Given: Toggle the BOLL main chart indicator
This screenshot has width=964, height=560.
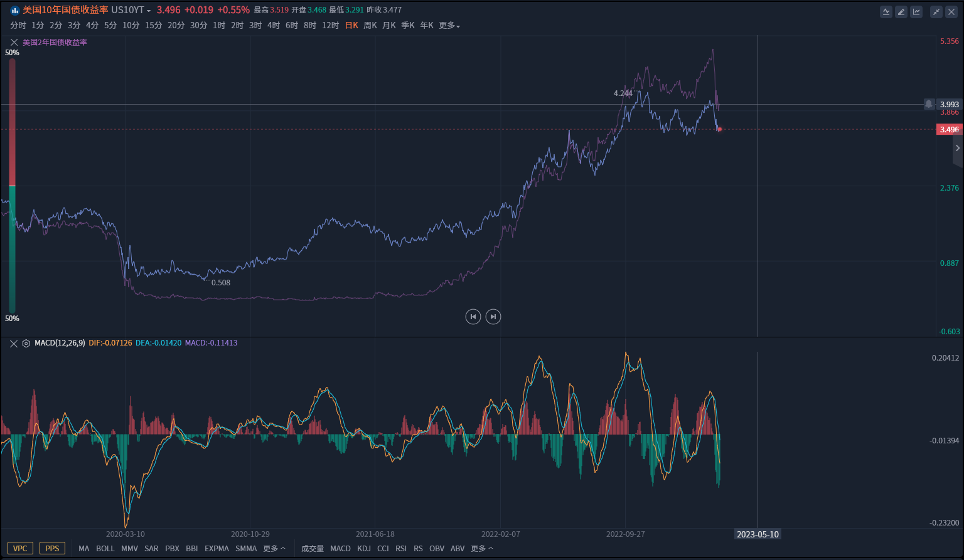Looking at the screenshot, I should pos(105,549).
